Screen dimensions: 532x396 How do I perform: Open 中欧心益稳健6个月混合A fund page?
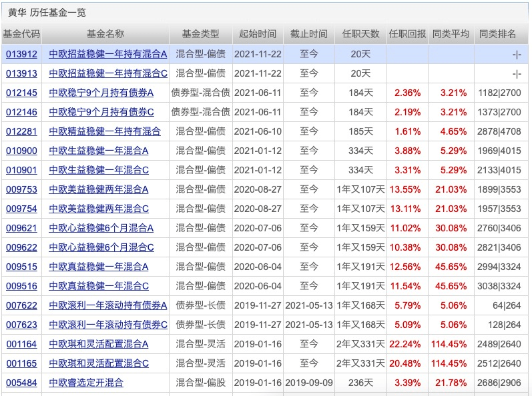[x=101, y=227]
